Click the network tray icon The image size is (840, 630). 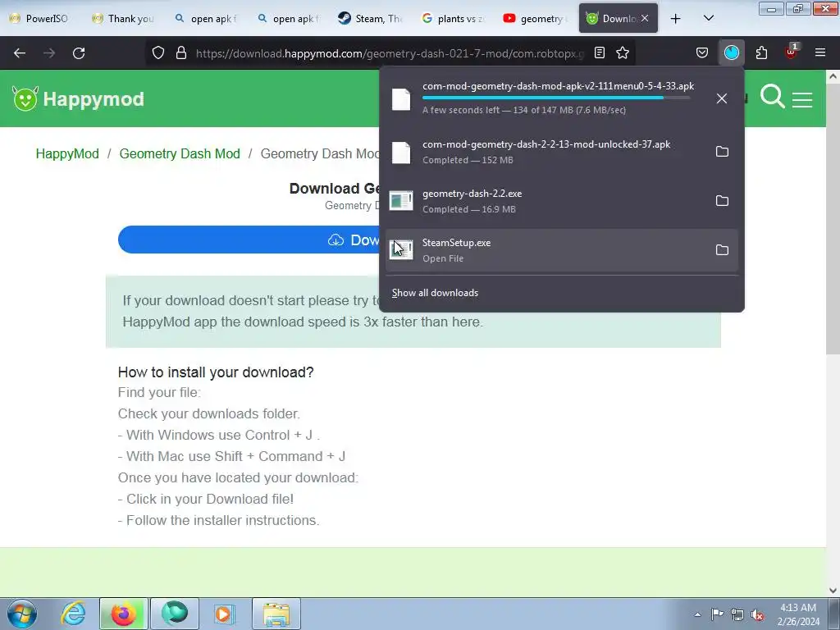pos(737,615)
